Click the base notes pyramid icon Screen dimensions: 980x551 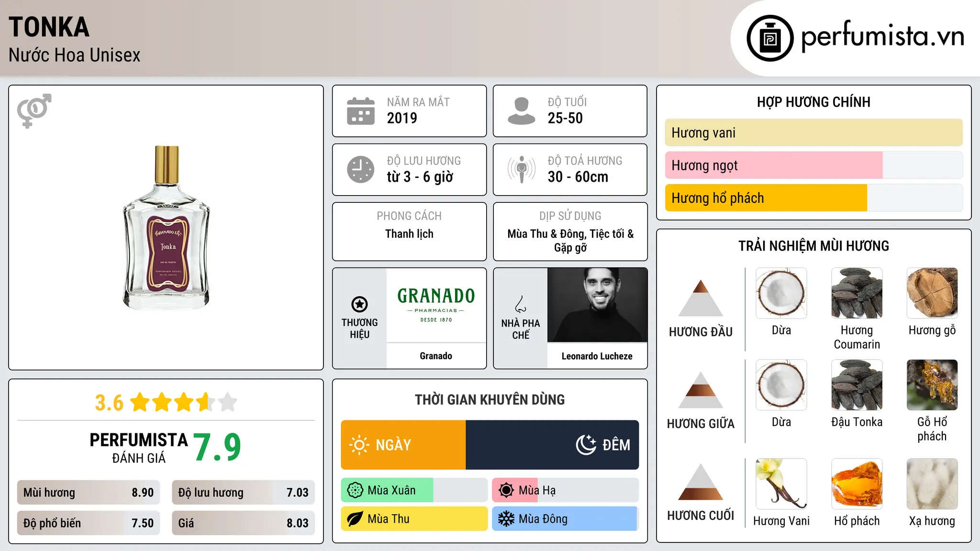701,482
